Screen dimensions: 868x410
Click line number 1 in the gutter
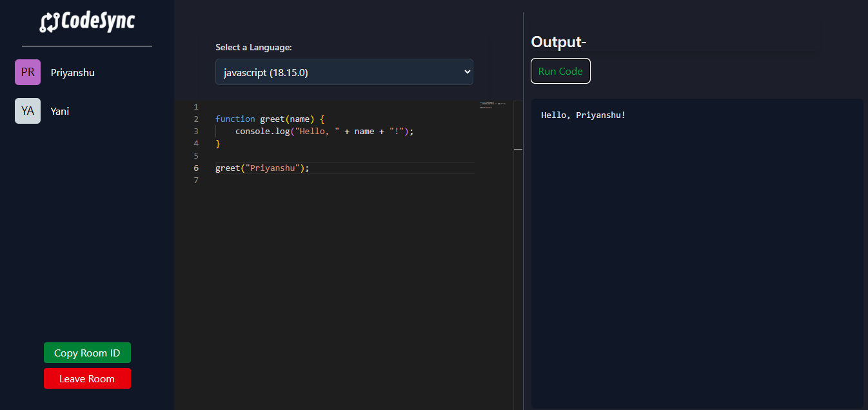(196, 107)
